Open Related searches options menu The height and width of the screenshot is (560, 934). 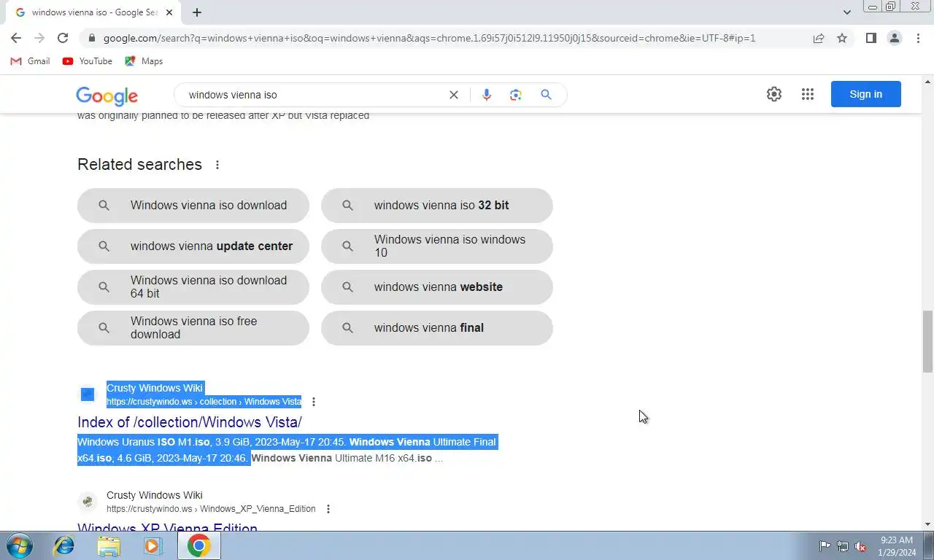point(217,165)
